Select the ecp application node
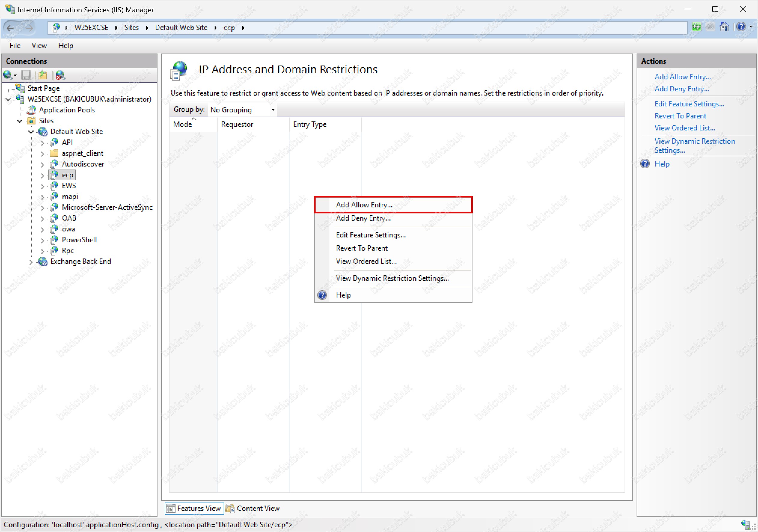The image size is (758, 532). coord(67,175)
